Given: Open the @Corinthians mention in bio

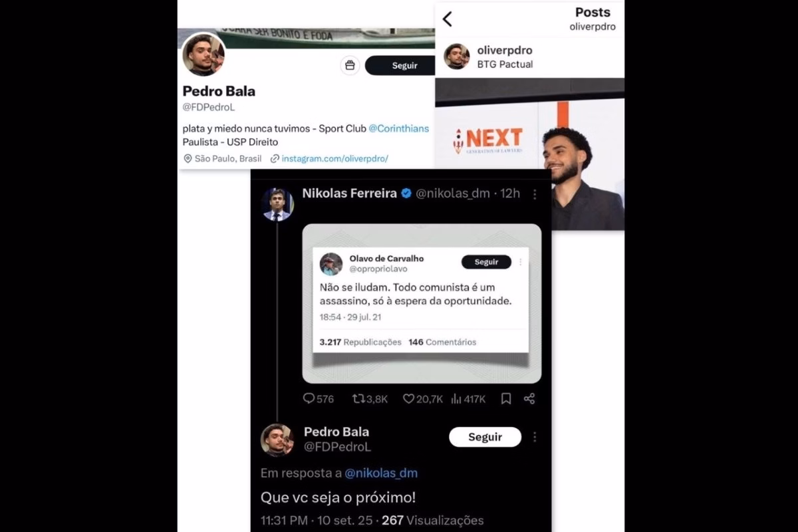Looking at the screenshot, I should coord(399,128).
